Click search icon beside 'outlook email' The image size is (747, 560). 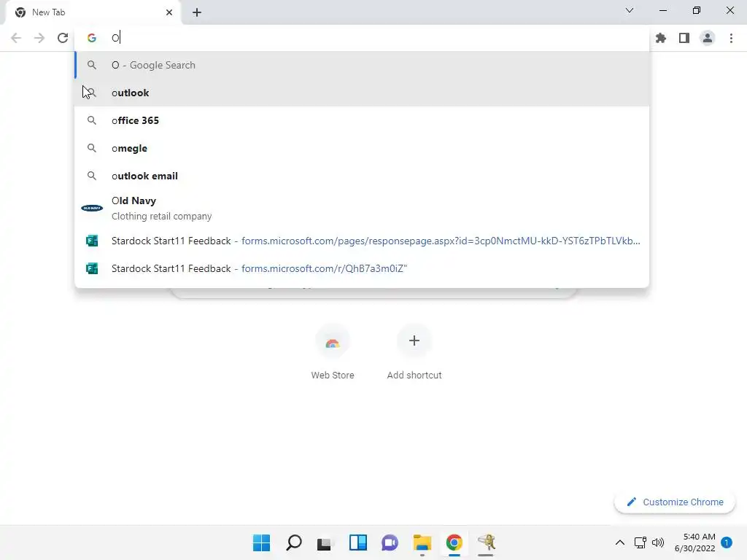click(x=92, y=176)
